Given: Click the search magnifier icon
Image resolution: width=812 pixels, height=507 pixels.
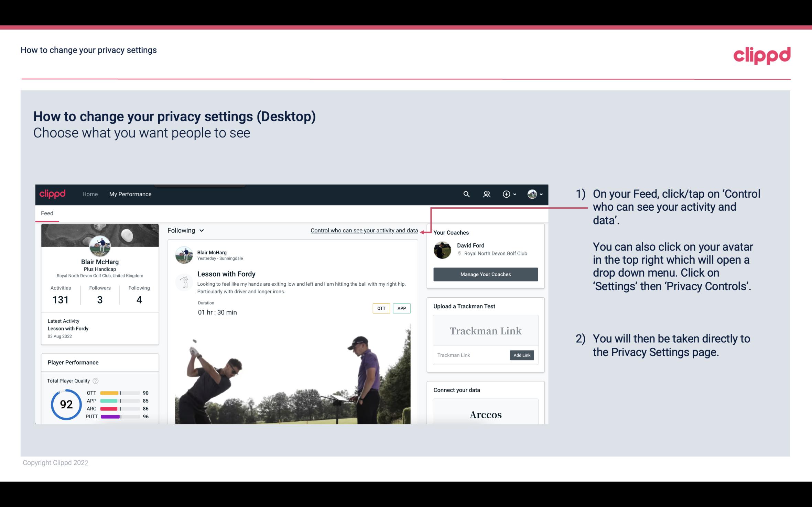Looking at the screenshot, I should point(466,194).
